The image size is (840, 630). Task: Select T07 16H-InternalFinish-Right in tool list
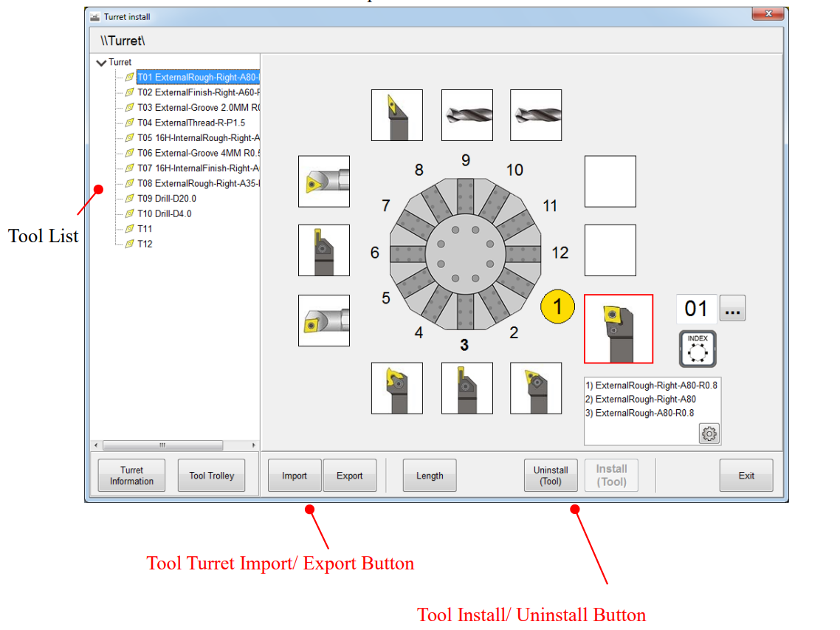[x=199, y=168]
